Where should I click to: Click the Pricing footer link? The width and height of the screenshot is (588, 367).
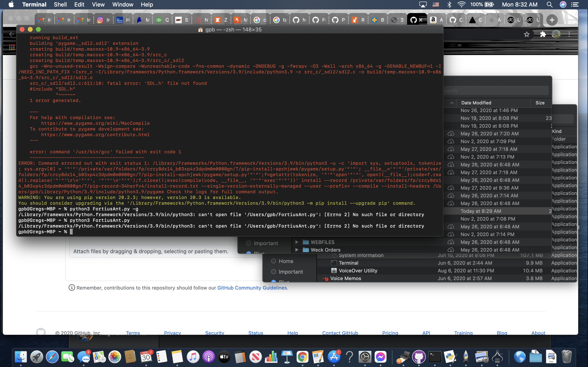point(390,333)
